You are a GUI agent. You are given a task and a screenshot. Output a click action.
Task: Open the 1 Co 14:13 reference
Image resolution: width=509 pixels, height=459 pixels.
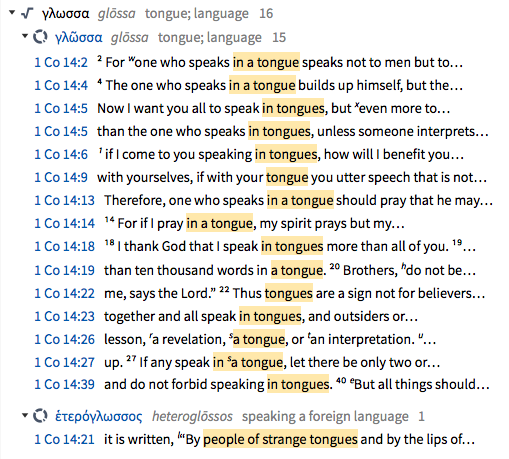tap(65, 200)
